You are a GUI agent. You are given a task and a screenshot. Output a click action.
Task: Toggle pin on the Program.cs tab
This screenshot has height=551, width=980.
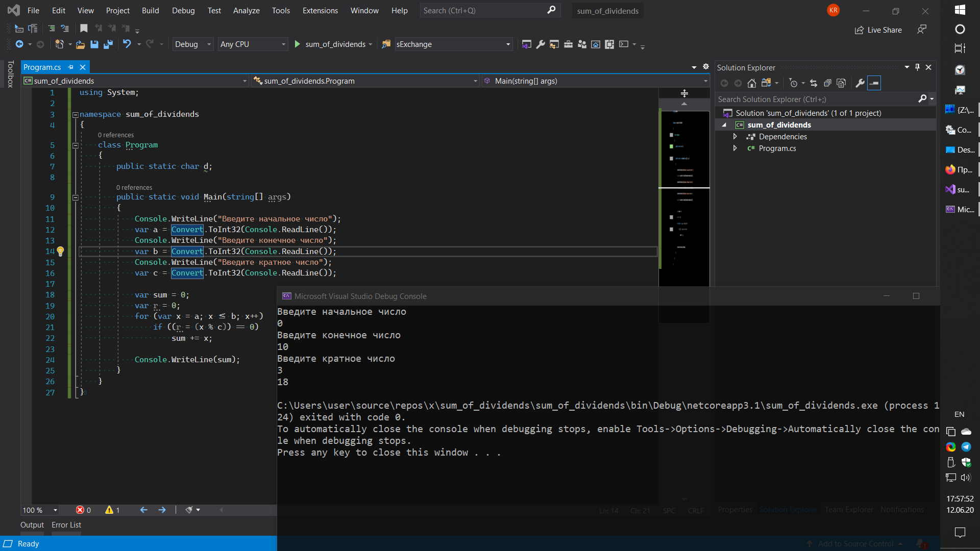click(71, 67)
